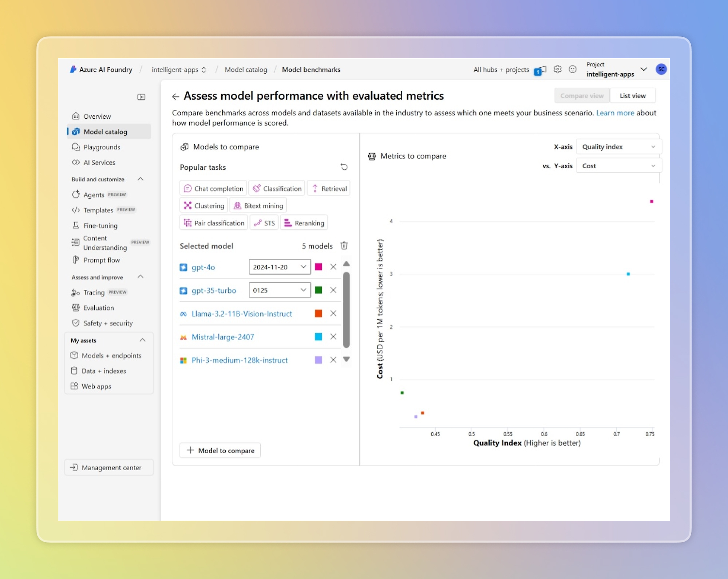Filter by Retrieval task
728x579 pixels.
pyautogui.click(x=329, y=188)
